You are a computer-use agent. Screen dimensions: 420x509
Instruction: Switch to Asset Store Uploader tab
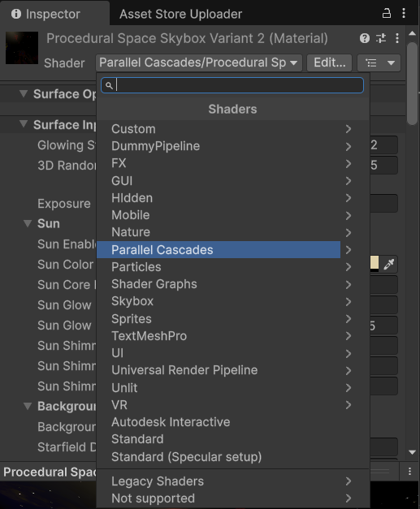coord(180,14)
